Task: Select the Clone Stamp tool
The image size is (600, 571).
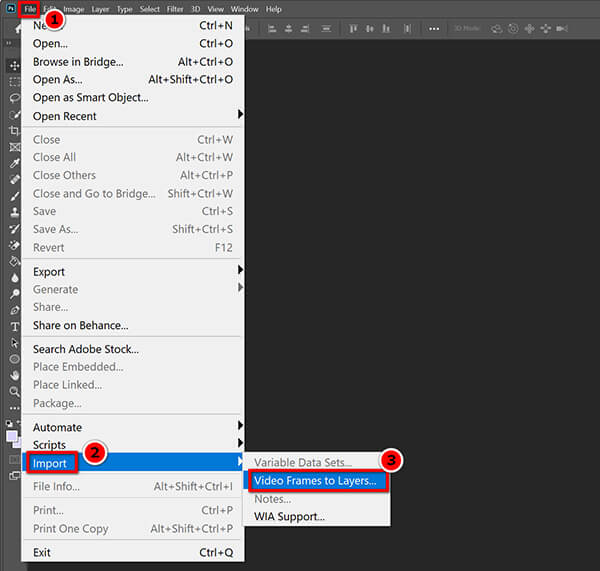Action: 15,212
